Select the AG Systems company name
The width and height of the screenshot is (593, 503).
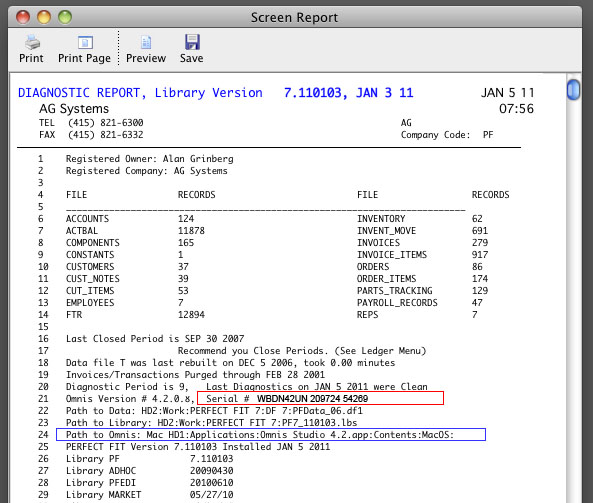[74, 109]
